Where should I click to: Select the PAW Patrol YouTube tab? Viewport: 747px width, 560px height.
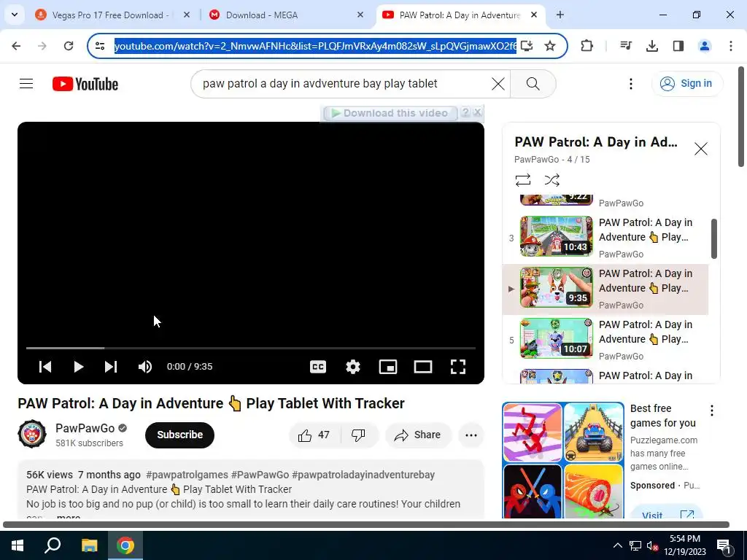[x=460, y=15]
